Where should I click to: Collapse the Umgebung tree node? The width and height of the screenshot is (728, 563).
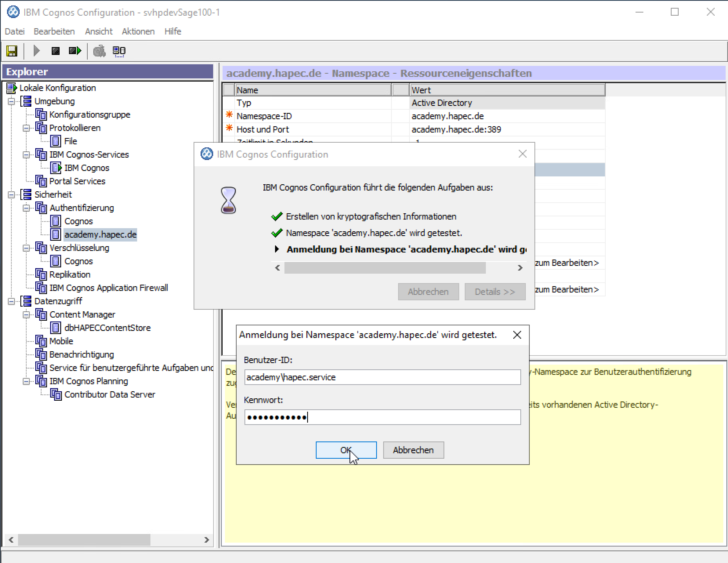tap(12, 102)
